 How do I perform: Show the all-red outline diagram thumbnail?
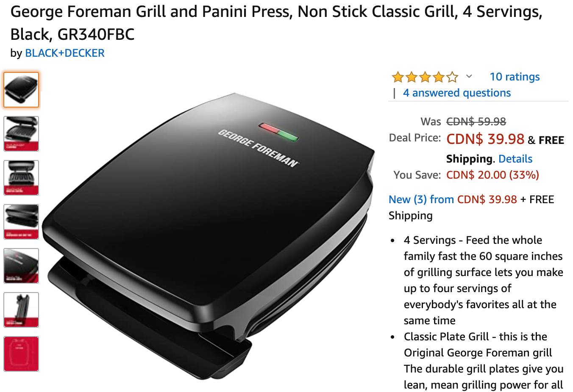coord(21,354)
